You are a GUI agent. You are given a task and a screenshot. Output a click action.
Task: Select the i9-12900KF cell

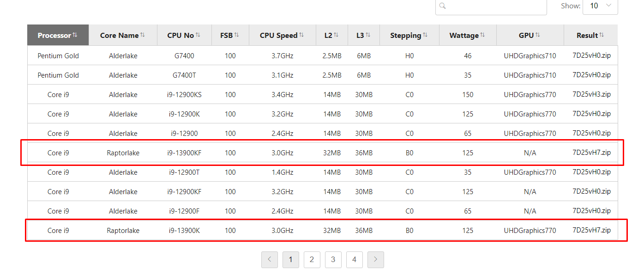[x=184, y=192]
